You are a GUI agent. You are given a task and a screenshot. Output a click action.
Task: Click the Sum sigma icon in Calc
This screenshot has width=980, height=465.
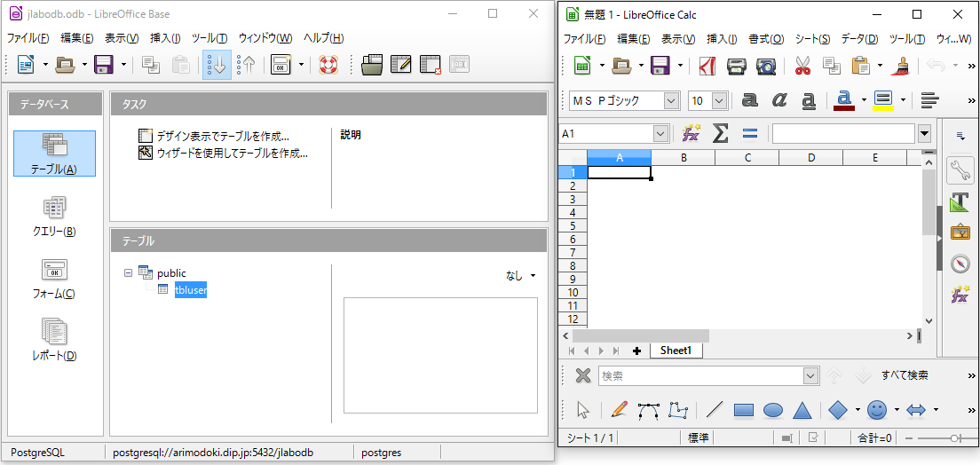click(x=721, y=133)
